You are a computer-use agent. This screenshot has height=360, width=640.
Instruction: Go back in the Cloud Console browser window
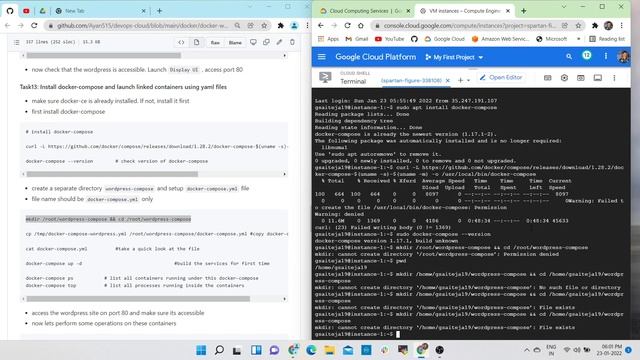coord(321,25)
